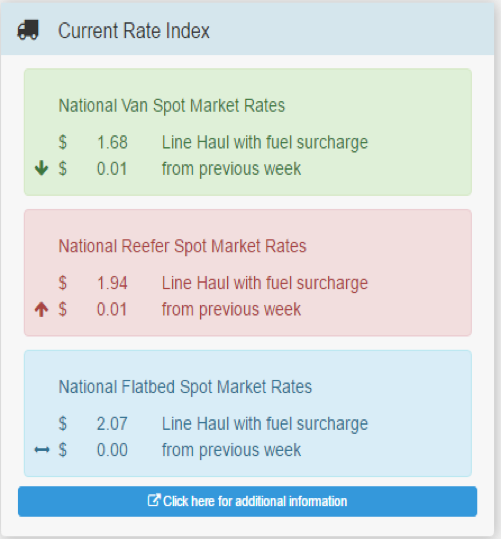
Task: Click the 'Click here for additional information' button
Action: (x=248, y=501)
